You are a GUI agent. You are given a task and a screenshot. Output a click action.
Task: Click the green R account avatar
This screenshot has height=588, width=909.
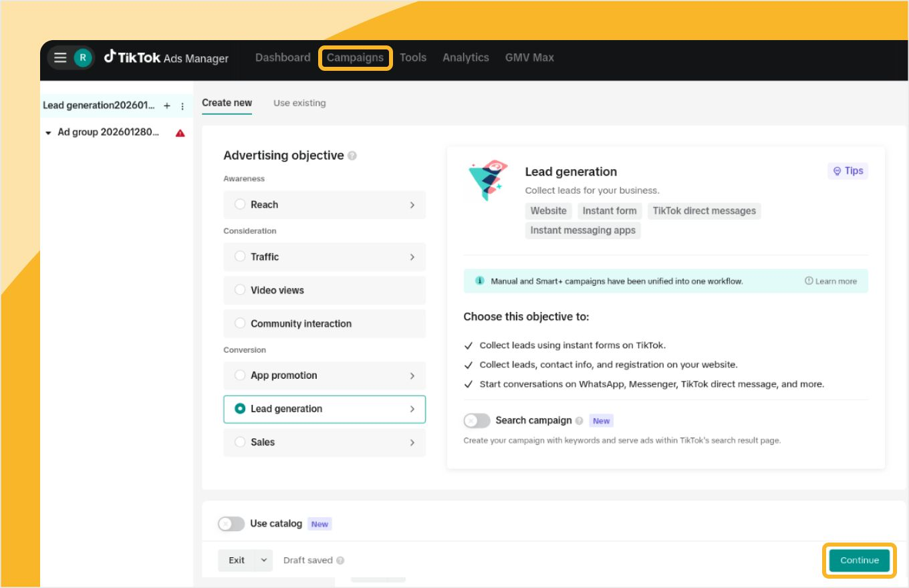pos(82,57)
